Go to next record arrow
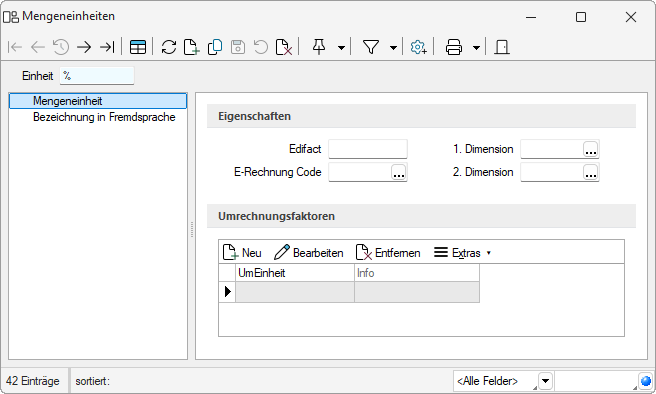This screenshot has width=656, height=394. 84,47
